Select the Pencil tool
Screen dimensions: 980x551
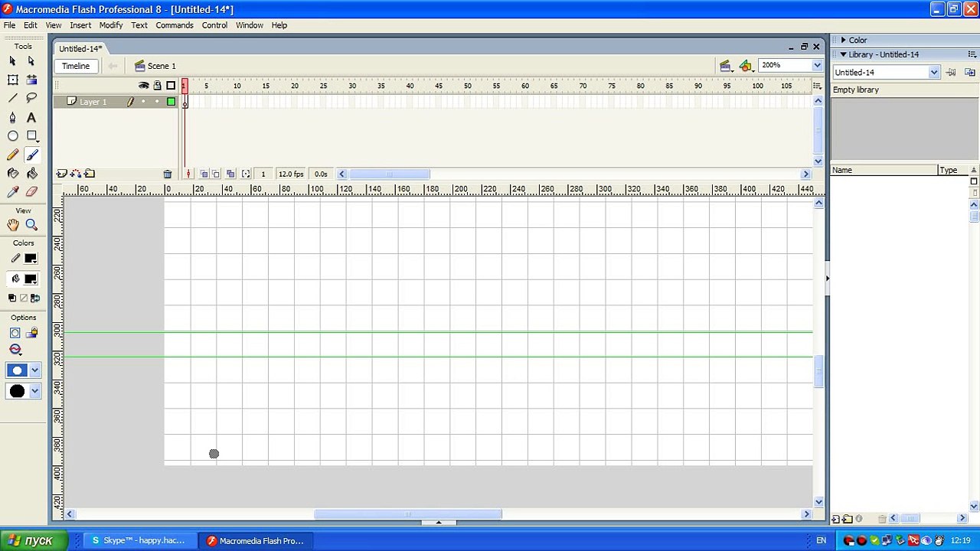coord(13,155)
